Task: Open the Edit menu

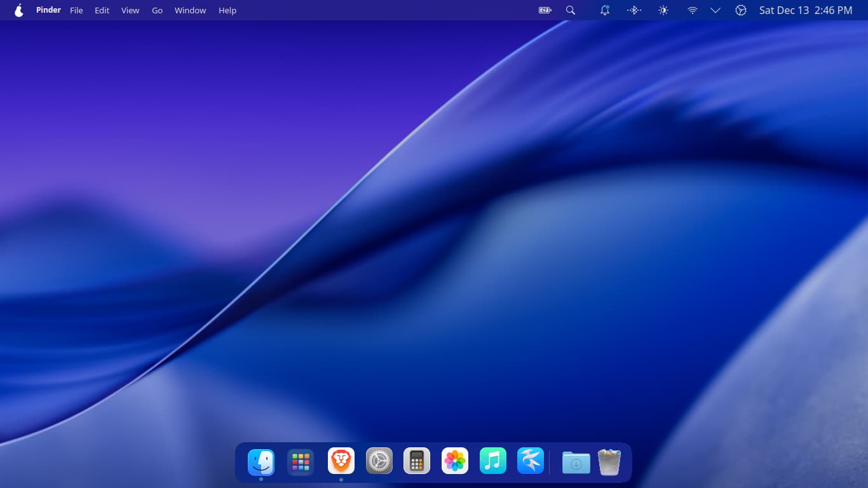Action: (x=102, y=10)
